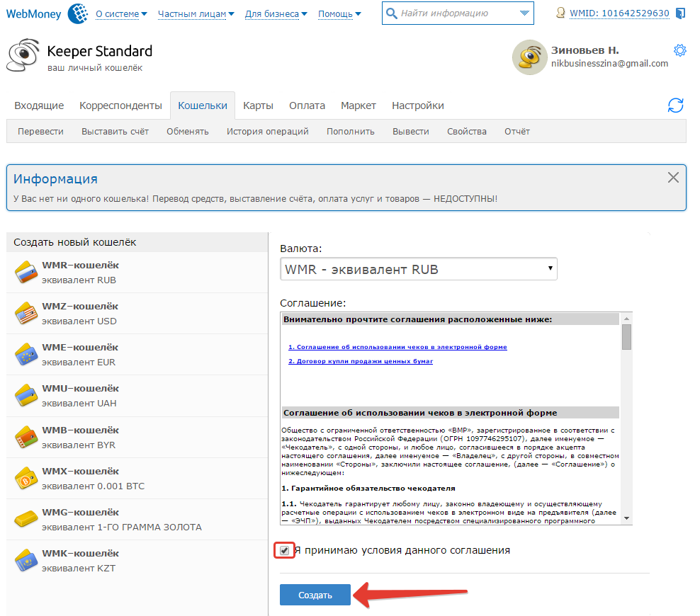Select WMB-кошелёк эквивалент BYR
This screenshot has height=616, width=700.
coord(137,438)
